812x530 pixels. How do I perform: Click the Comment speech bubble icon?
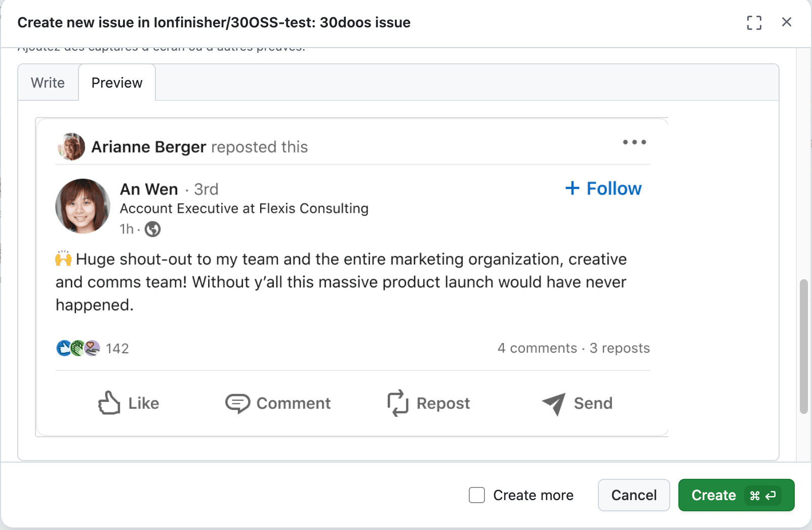point(237,403)
